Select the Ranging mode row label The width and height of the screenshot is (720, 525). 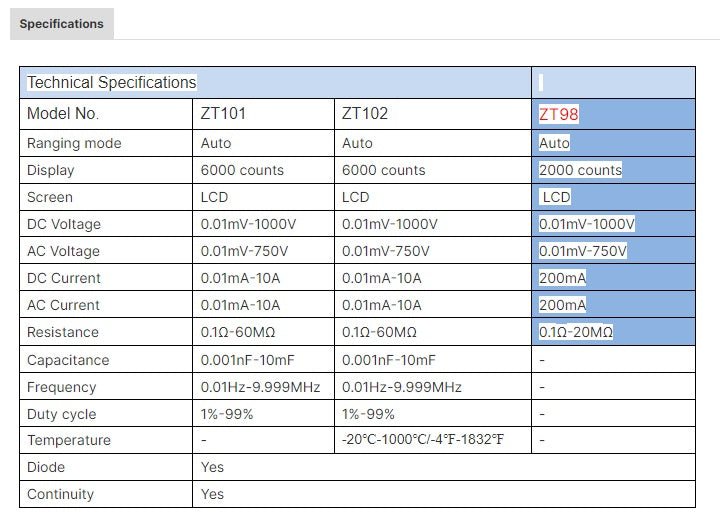(x=74, y=143)
